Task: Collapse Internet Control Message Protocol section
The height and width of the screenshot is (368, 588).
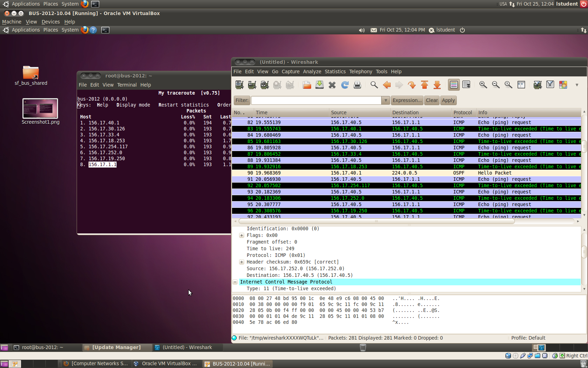Action: pyautogui.click(x=235, y=282)
